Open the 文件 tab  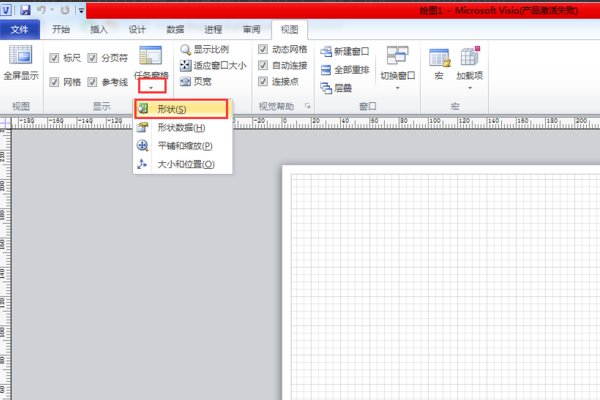20,29
